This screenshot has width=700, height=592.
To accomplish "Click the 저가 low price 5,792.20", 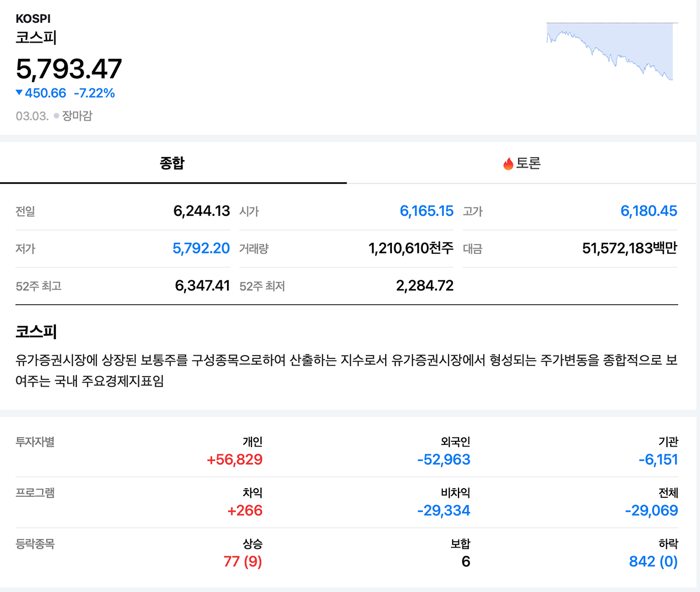I will 201,249.
